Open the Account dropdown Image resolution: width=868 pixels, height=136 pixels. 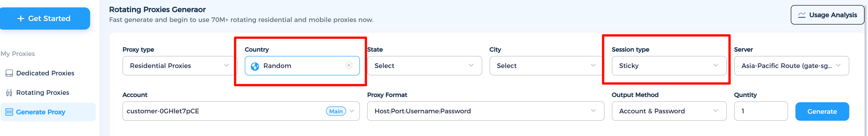(352, 111)
